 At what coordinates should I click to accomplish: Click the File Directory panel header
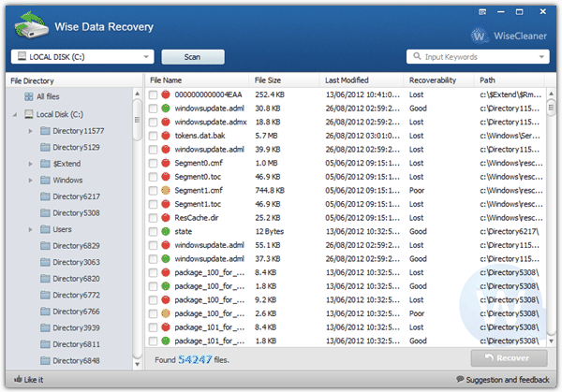(x=74, y=80)
